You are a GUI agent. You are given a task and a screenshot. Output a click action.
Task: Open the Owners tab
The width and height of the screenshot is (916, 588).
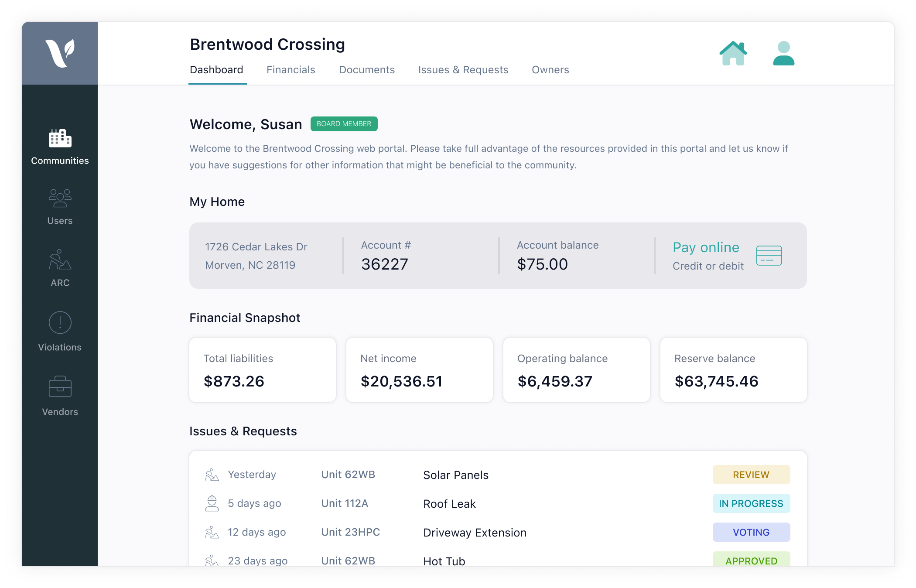pyautogui.click(x=550, y=70)
